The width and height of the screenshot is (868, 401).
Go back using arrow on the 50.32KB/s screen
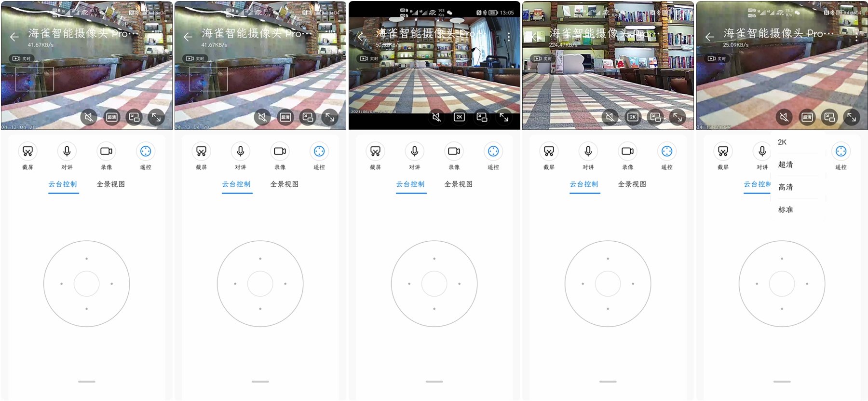click(x=362, y=37)
